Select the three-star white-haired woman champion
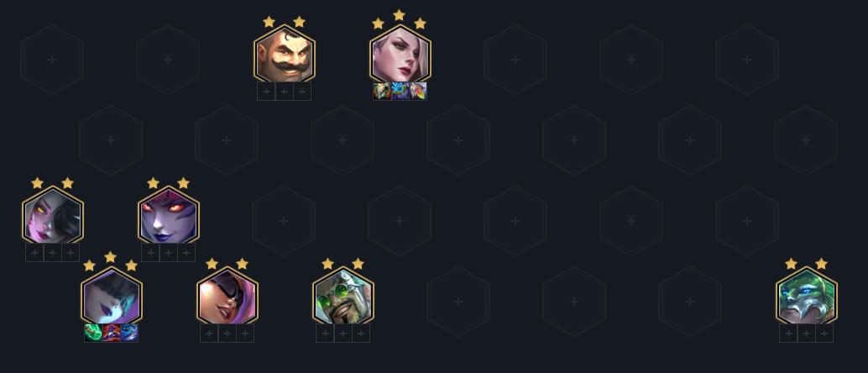 [x=400, y=55]
